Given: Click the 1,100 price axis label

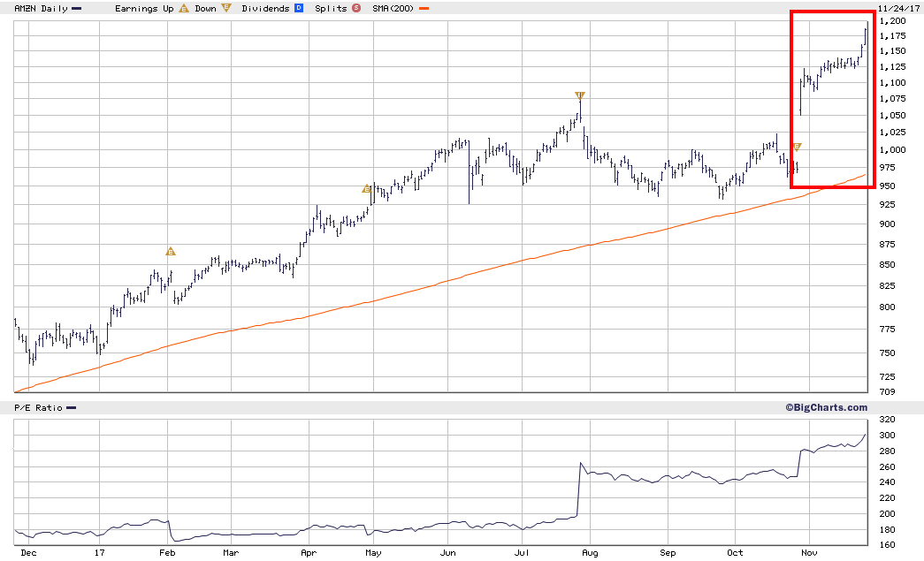Looking at the screenshot, I should 893,83.
